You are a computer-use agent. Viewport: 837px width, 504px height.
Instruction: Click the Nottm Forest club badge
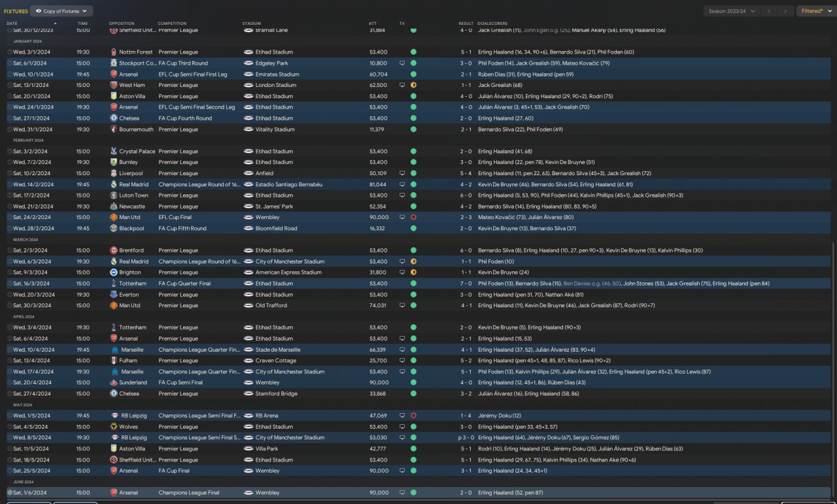point(114,52)
